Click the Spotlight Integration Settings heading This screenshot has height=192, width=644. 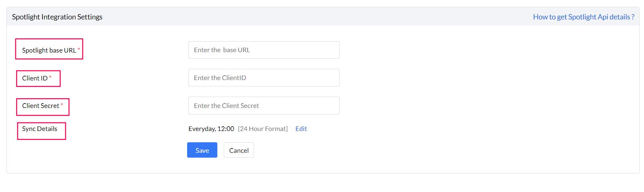(57, 17)
